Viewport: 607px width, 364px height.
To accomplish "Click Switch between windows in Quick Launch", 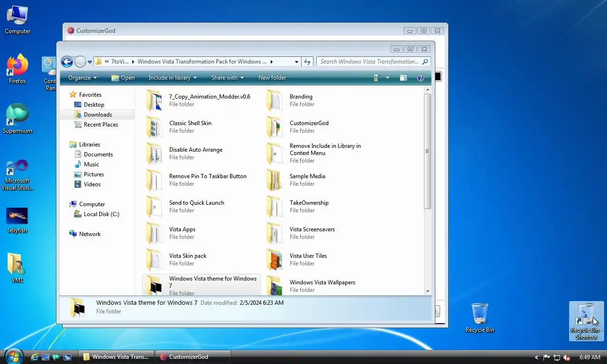I will pos(68,357).
